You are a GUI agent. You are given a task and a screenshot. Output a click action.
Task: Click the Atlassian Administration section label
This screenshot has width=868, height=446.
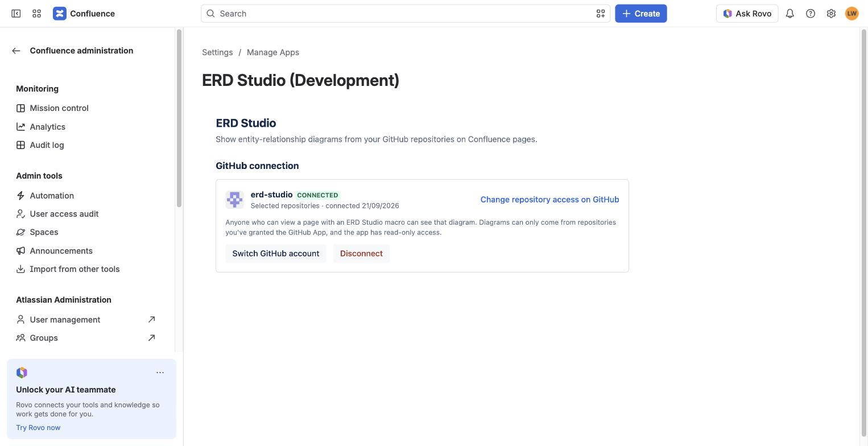pyautogui.click(x=64, y=300)
